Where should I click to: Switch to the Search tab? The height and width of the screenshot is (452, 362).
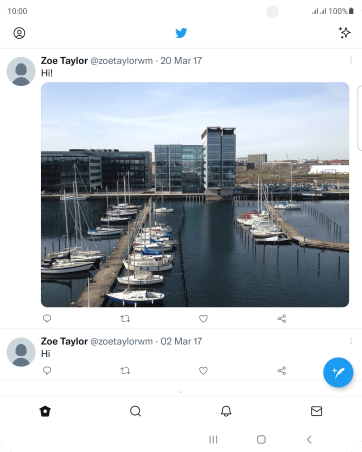point(135,411)
